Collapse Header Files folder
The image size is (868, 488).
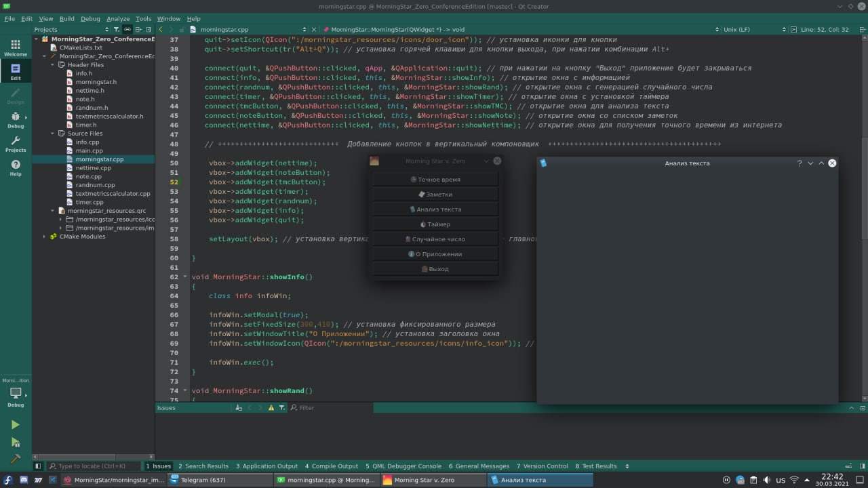[52, 65]
